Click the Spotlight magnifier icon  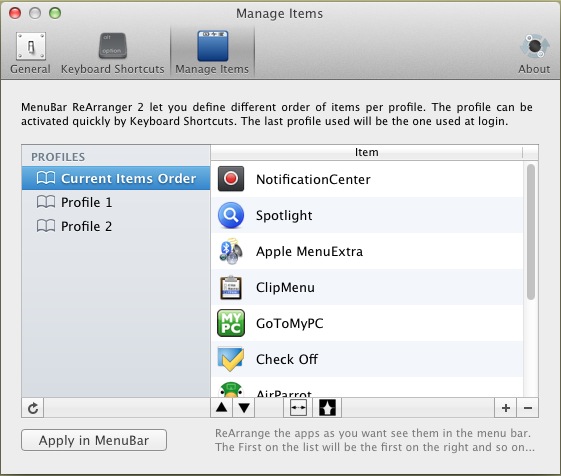click(231, 215)
